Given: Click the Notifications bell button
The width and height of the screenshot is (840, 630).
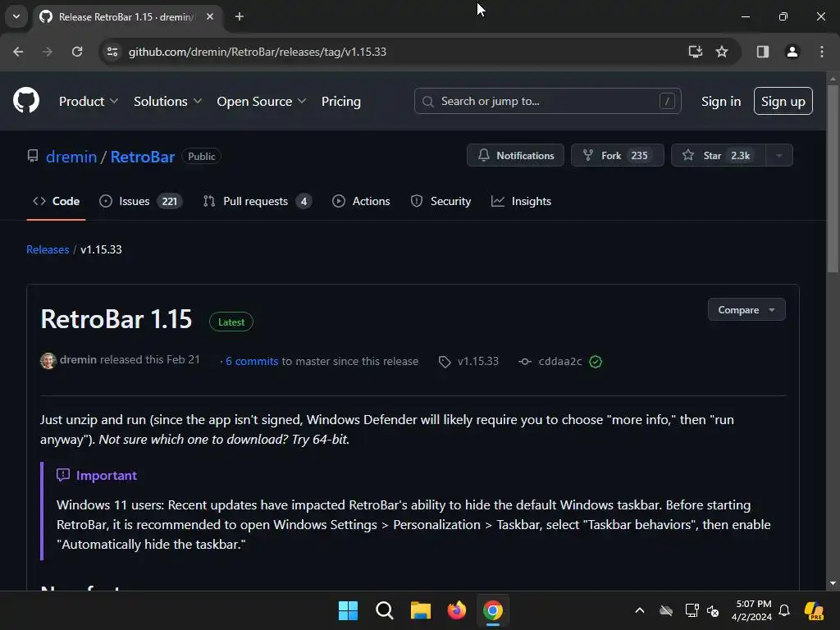Looking at the screenshot, I should click(x=515, y=155).
